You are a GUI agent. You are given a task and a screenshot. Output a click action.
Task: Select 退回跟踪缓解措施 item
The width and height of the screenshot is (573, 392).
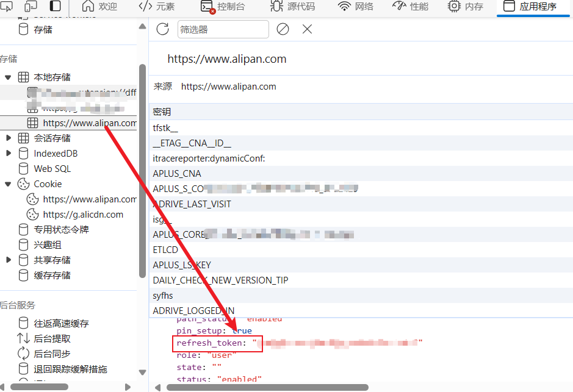[x=70, y=369]
